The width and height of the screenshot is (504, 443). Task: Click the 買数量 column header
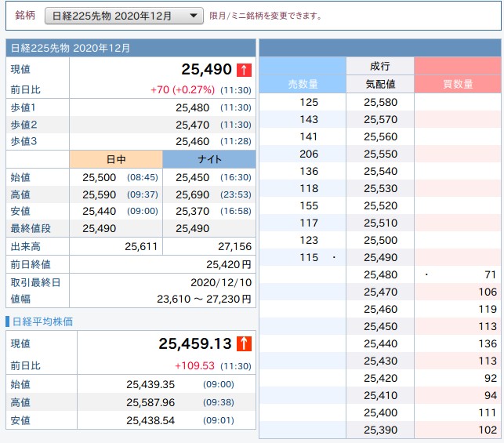point(457,84)
